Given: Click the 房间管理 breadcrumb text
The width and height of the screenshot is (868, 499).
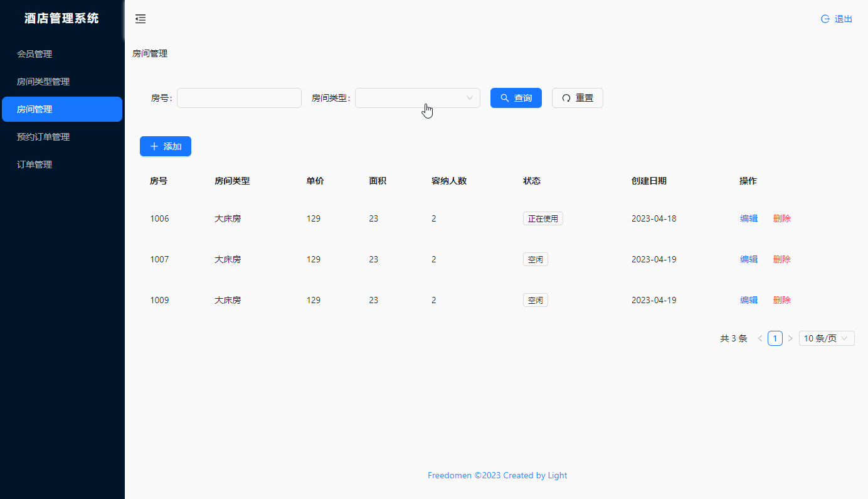Looking at the screenshot, I should 150,54.
